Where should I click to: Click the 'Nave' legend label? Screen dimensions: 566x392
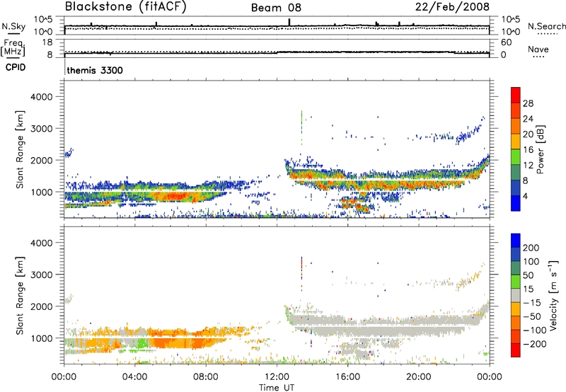[x=538, y=50]
